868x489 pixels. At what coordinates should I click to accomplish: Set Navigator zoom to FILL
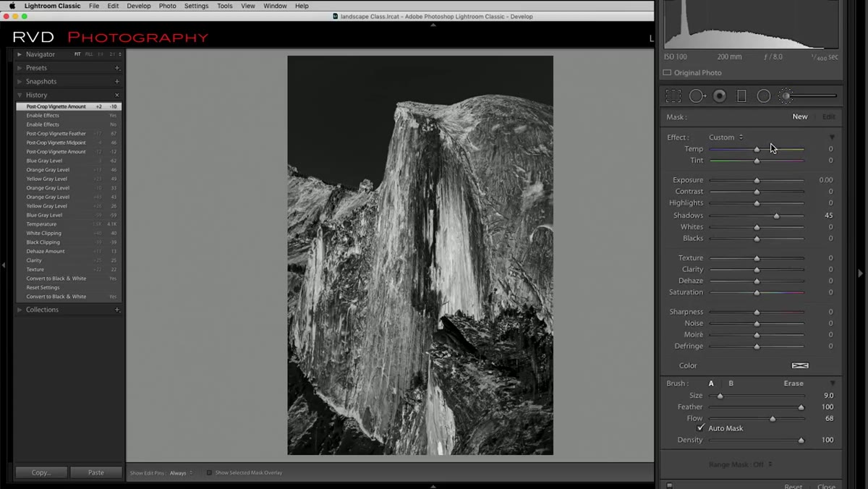point(89,54)
